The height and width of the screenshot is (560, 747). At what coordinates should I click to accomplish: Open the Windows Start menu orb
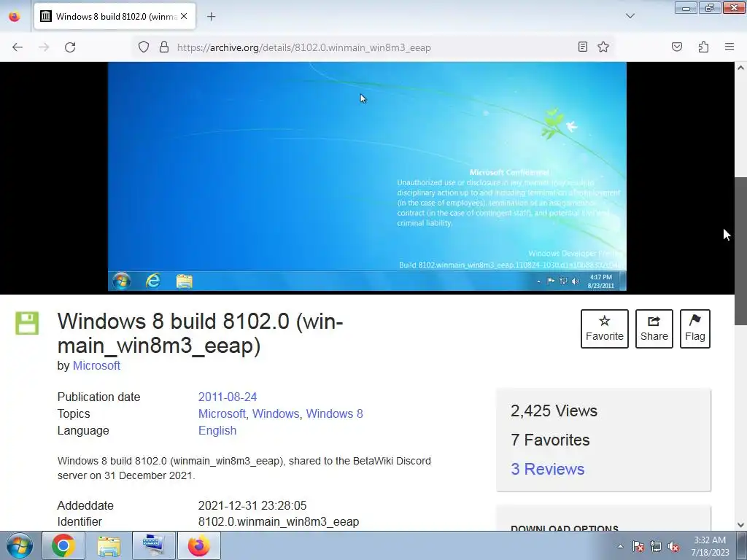click(20, 545)
